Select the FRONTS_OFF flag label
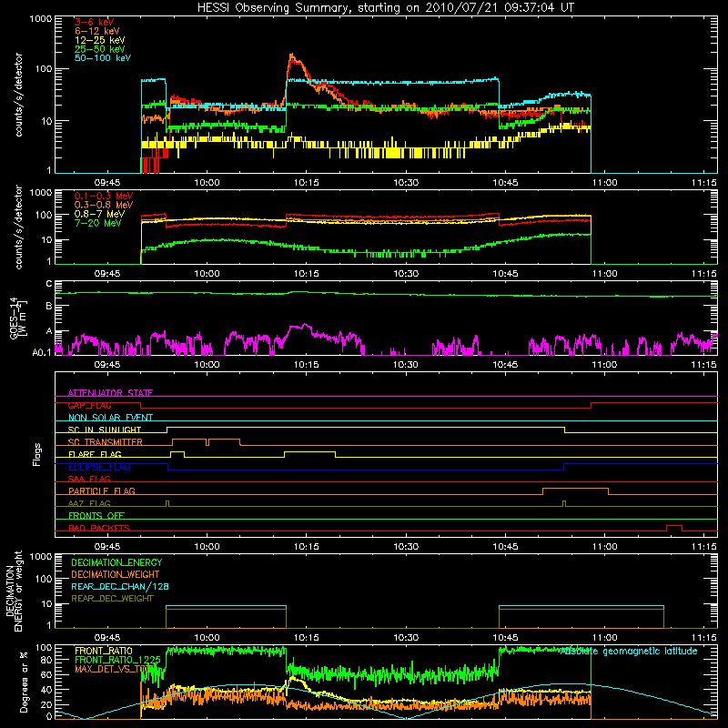 96,515
